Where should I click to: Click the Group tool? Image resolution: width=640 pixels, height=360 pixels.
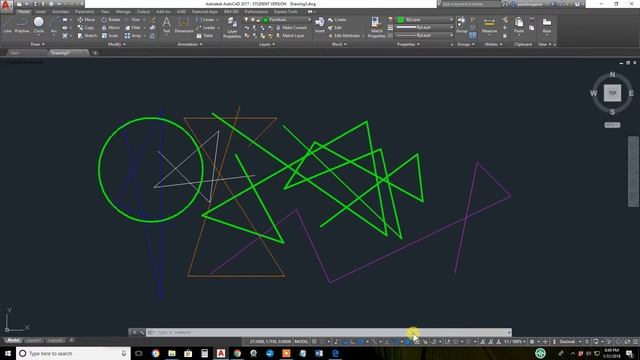(x=461, y=25)
